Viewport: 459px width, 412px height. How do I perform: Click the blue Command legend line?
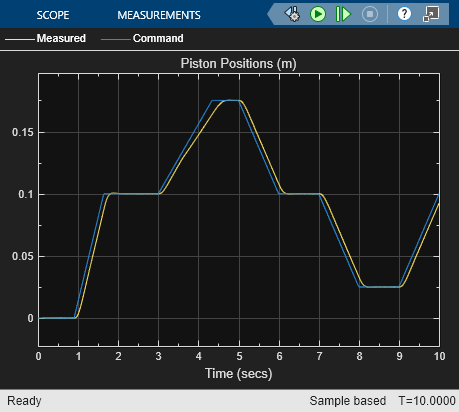tap(116, 39)
